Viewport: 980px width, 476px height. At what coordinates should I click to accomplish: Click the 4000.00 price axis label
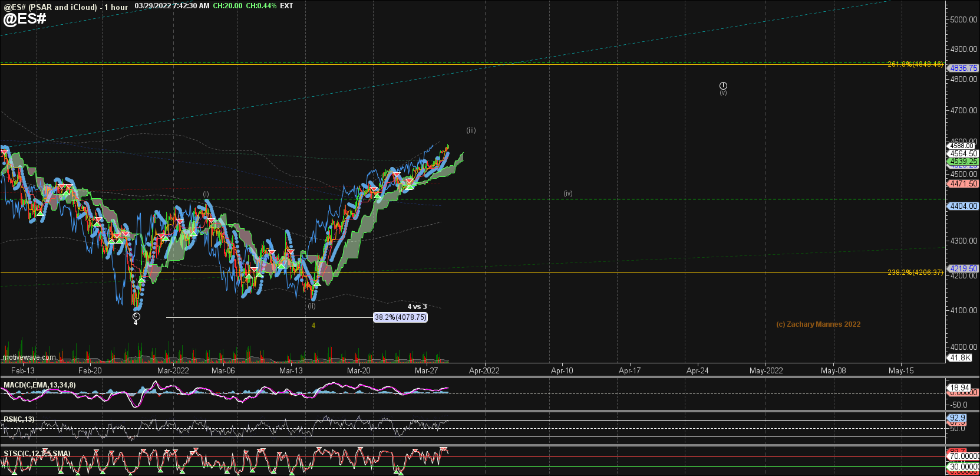tap(964, 347)
